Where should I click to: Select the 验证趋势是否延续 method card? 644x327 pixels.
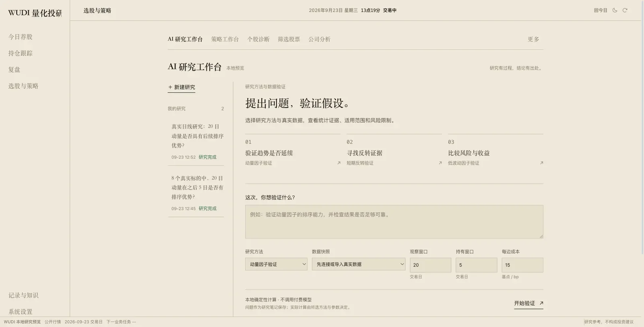293,153
